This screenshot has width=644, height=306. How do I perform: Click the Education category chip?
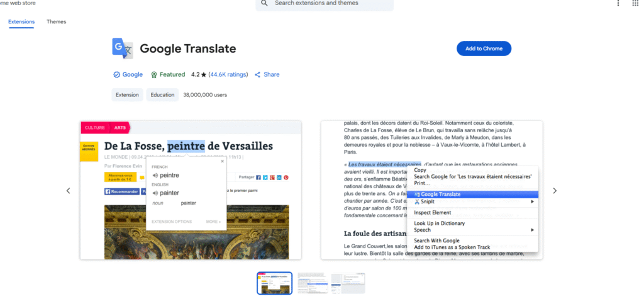pyautogui.click(x=162, y=95)
